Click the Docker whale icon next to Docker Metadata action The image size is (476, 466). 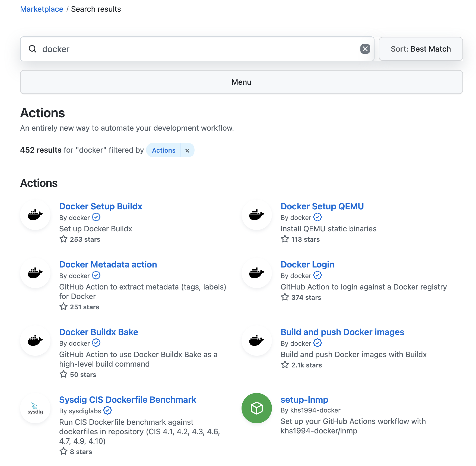(x=35, y=273)
